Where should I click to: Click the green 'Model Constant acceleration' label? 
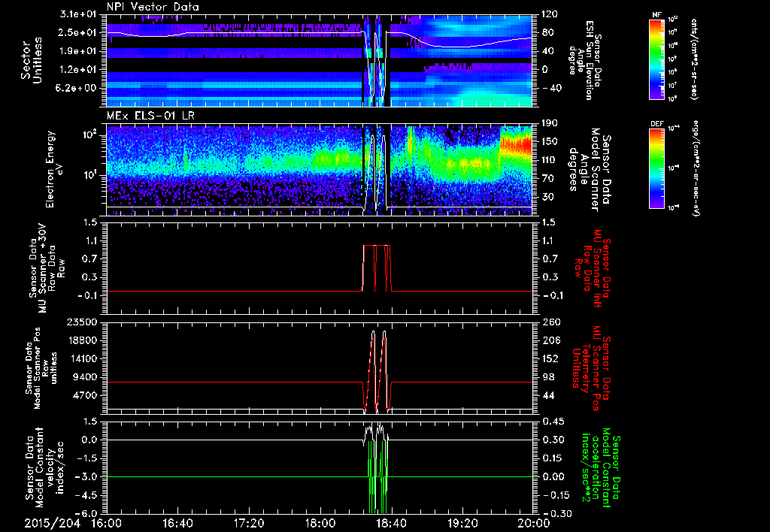click(x=602, y=467)
